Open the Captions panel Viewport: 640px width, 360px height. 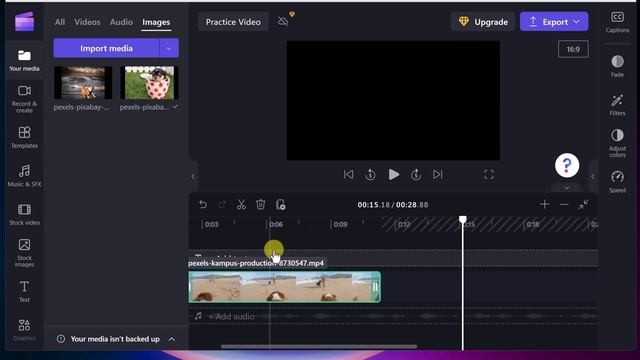tap(617, 22)
